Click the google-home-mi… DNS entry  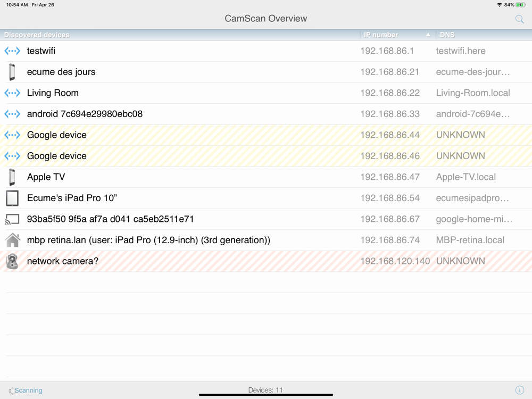tap(474, 219)
